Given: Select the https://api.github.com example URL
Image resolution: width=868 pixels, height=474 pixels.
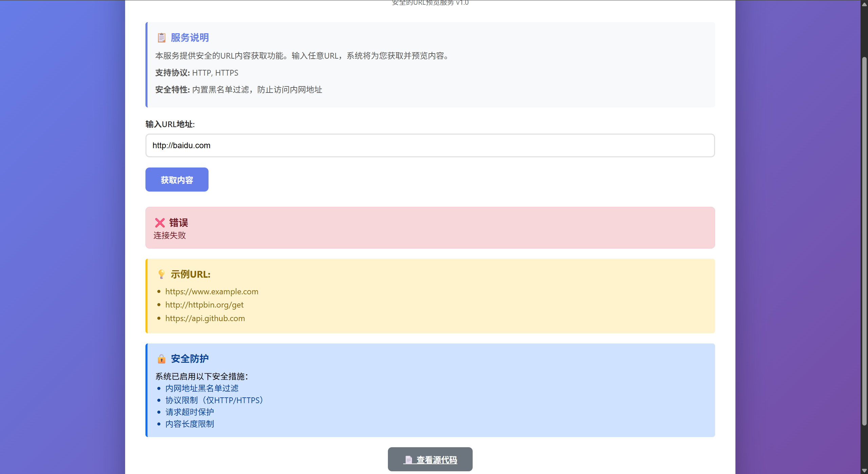Looking at the screenshot, I should pyautogui.click(x=205, y=318).
